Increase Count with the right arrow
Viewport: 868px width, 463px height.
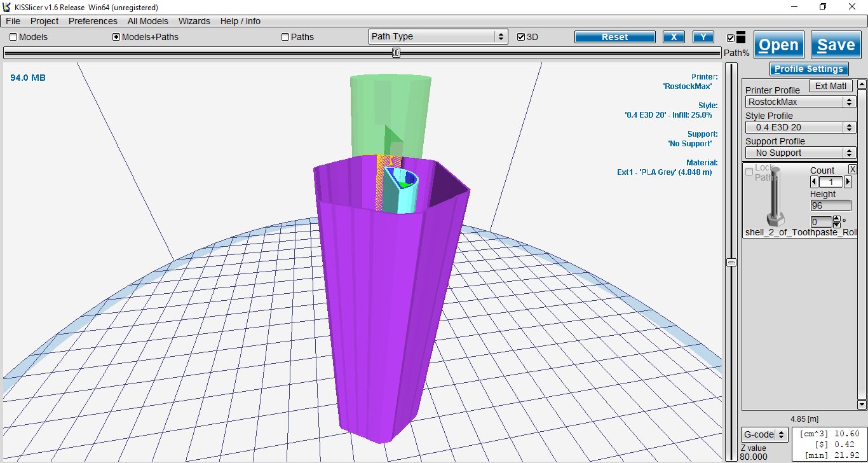coord(848,182)
